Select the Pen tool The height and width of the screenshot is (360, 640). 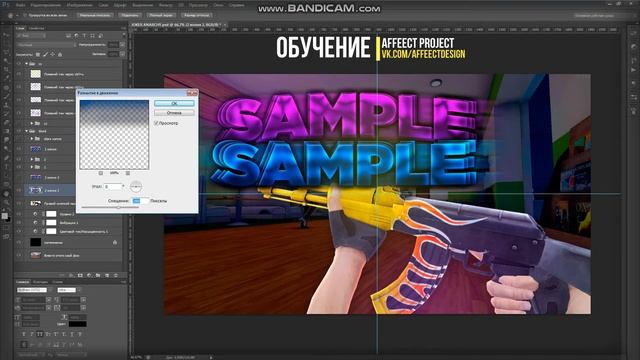6,158
